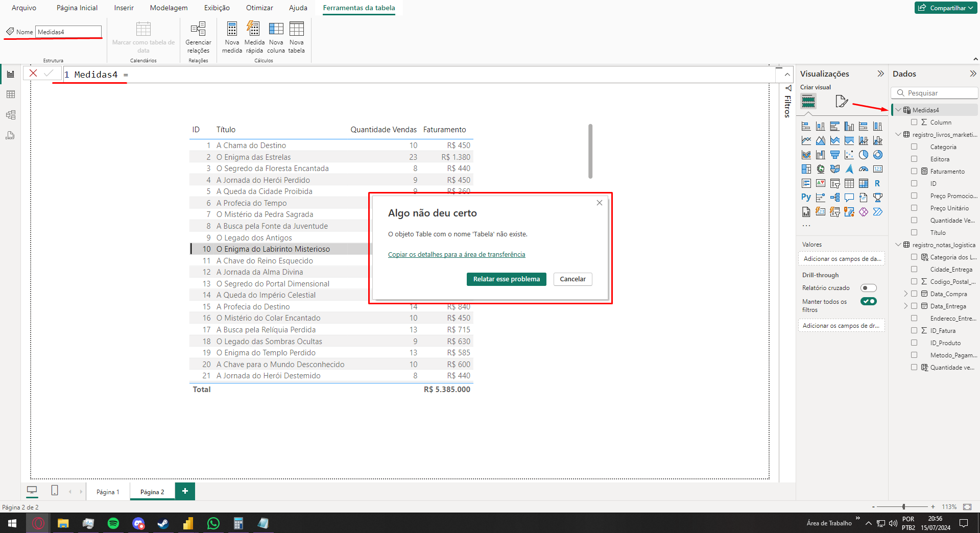Open the Table view in left sidebar

(10, 94)
